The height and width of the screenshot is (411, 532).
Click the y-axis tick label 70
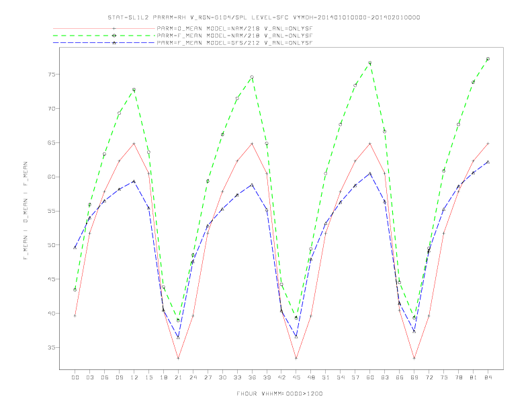52,109
